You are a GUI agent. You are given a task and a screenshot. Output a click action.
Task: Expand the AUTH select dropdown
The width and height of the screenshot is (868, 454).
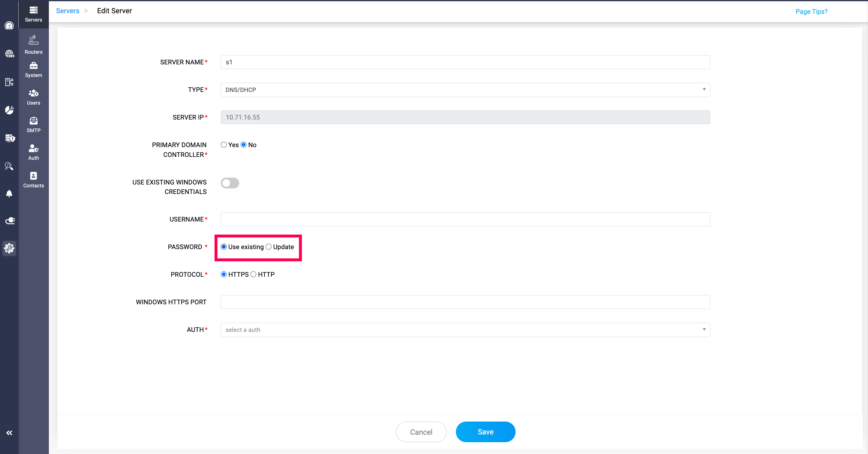[x=465, y=330]
